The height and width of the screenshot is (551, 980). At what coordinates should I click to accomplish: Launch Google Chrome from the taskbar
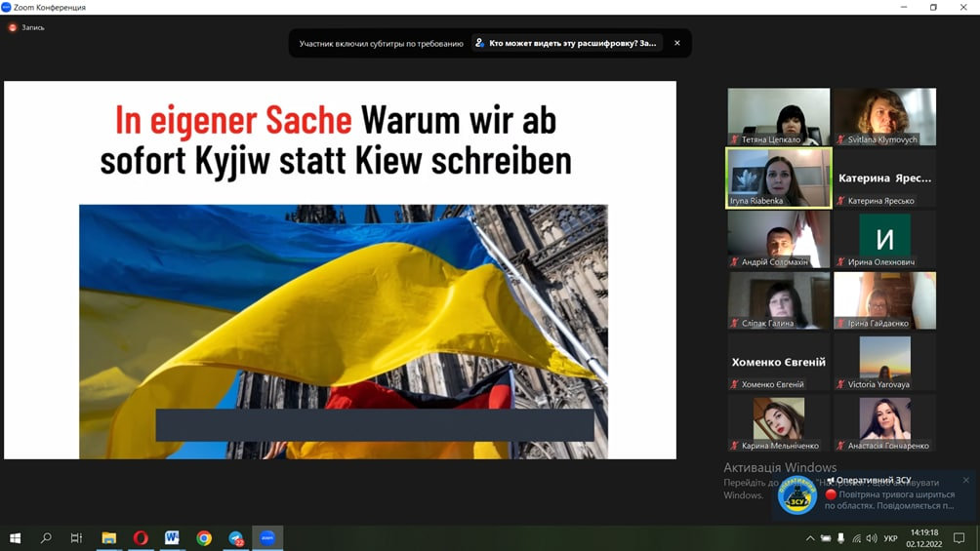[204, 538]
